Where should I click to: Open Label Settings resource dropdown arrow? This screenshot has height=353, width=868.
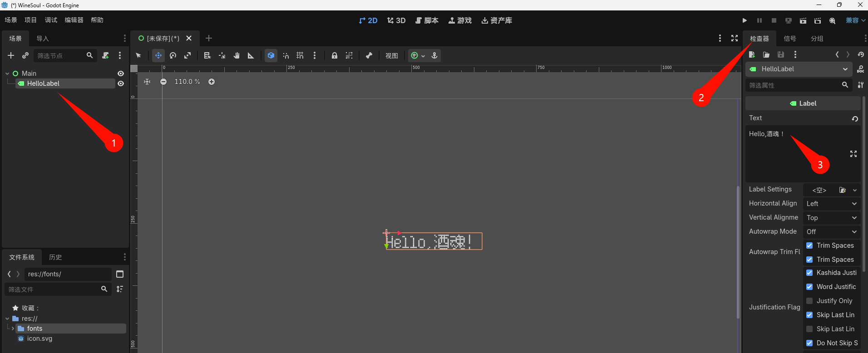pyautogui.click(x=855, y=190)
